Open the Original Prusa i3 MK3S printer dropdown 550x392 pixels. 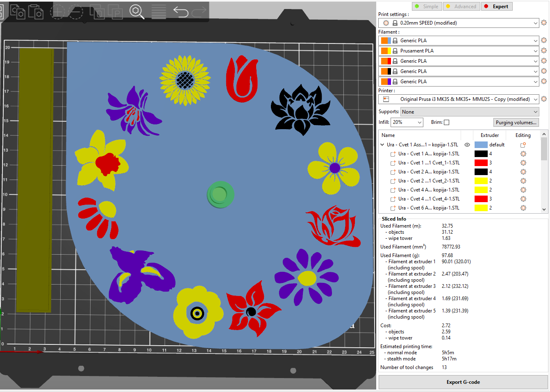(x=459, y=99)
